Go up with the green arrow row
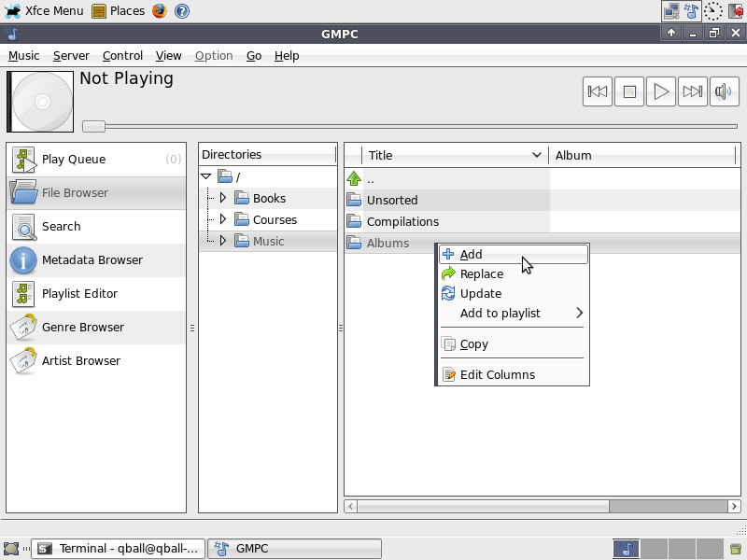The image size is (747, 560). tap(543, 179)
